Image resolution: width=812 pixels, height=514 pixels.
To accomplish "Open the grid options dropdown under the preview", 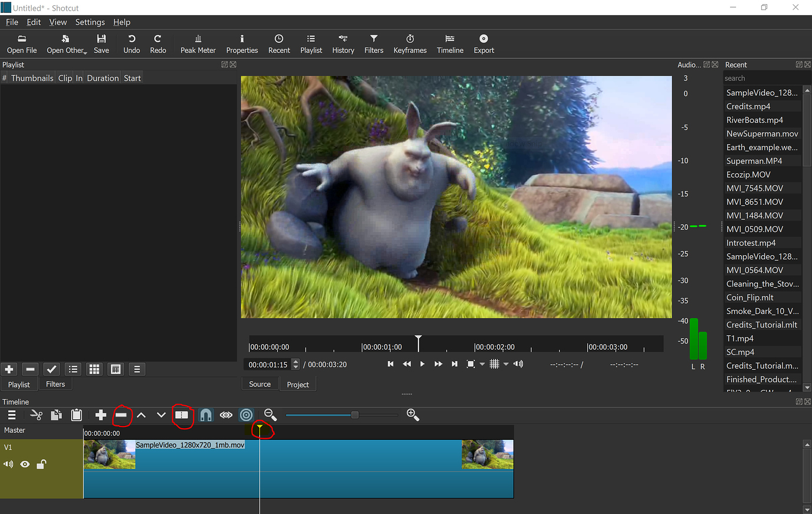I will pyautogui.click(x=506, y=363).
